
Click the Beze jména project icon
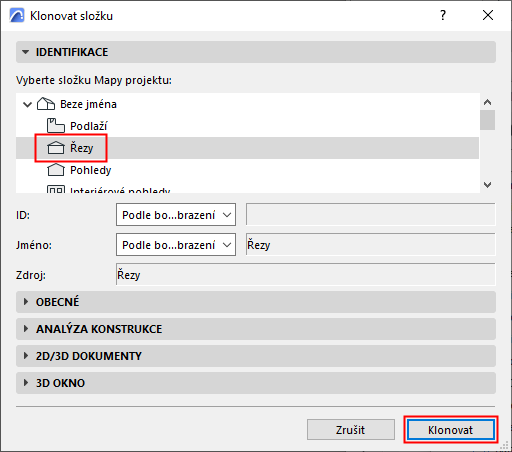46,104
